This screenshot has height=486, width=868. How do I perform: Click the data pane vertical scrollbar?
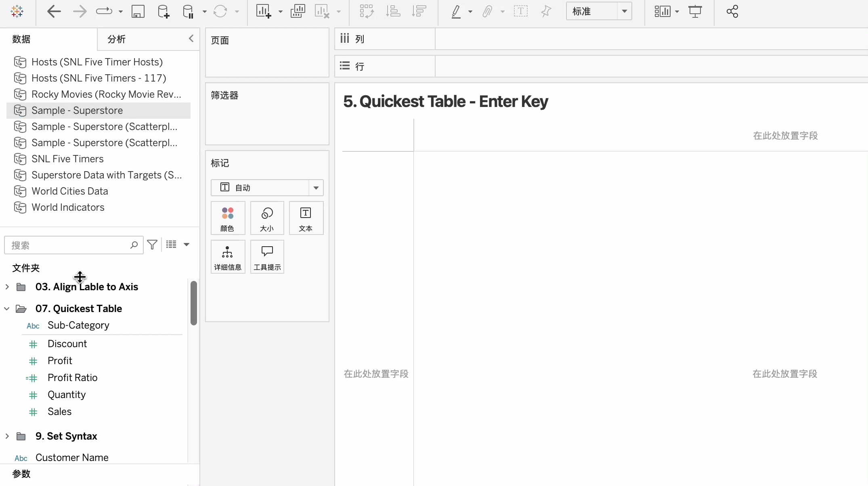(194, 303)
